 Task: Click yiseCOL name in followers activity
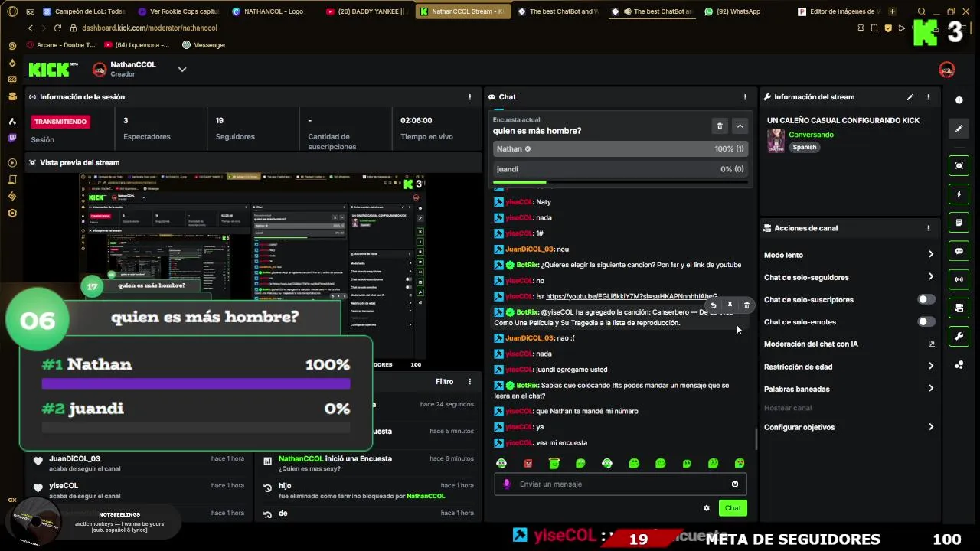(64, 485)
